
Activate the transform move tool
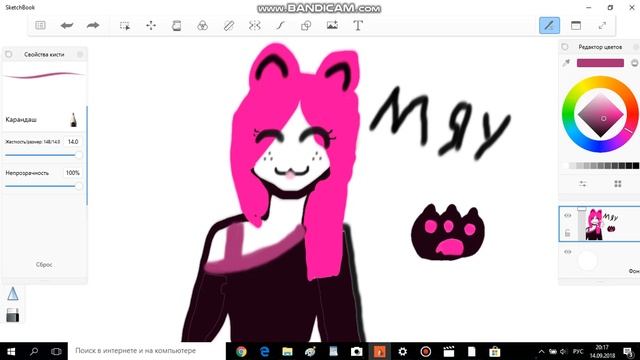pyautogui.click(x=151, y=25)
